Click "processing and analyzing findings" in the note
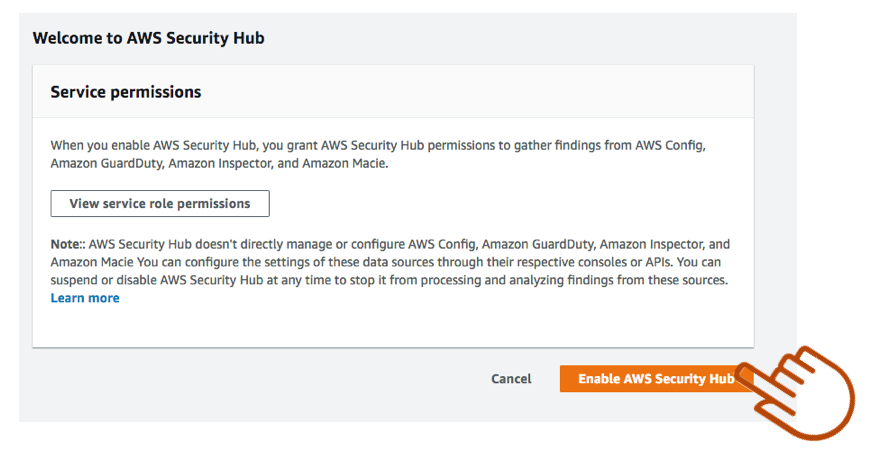This screenshot has height=468, width=887. [538, 280]
